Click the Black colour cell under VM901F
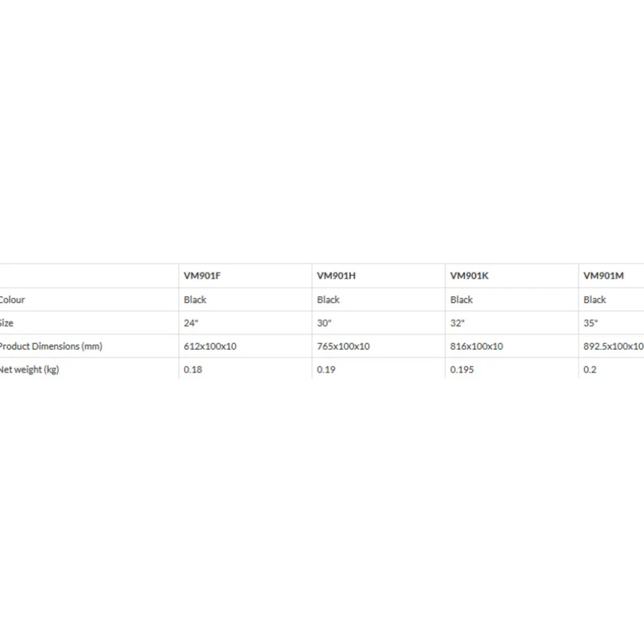The image size is (644, 644). 195,300
